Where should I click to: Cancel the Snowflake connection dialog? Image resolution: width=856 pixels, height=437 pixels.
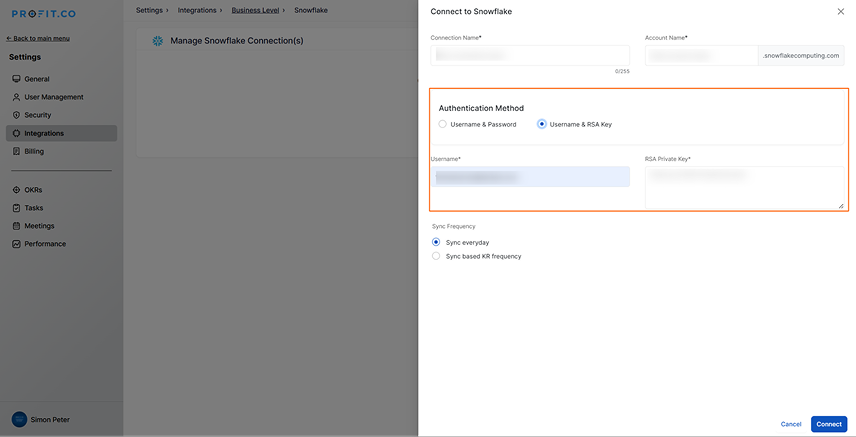[x=790, y=424]
